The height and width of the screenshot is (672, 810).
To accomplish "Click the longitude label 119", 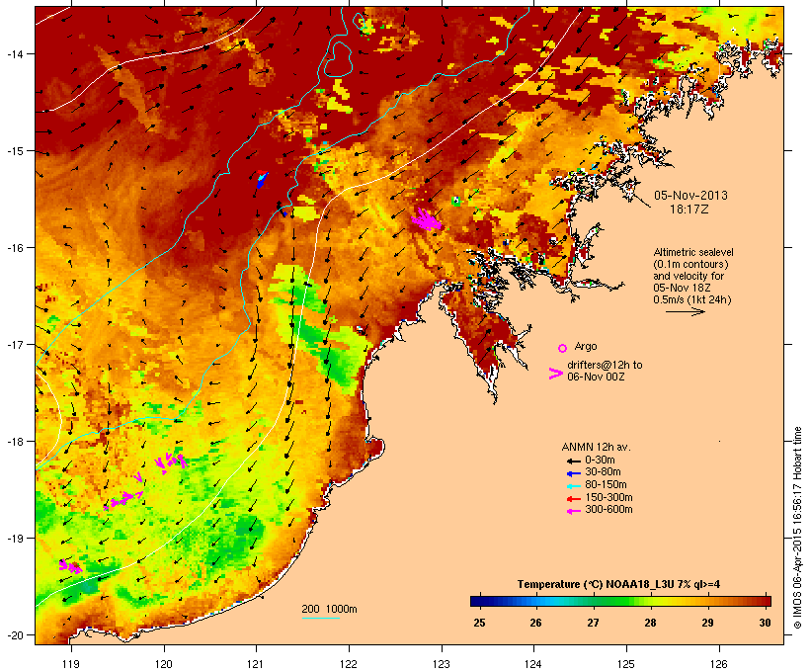I will (x=71, y=664).
